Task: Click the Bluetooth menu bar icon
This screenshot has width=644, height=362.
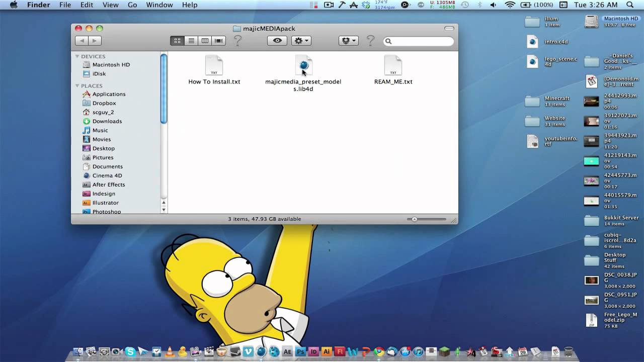Action: 479,5
